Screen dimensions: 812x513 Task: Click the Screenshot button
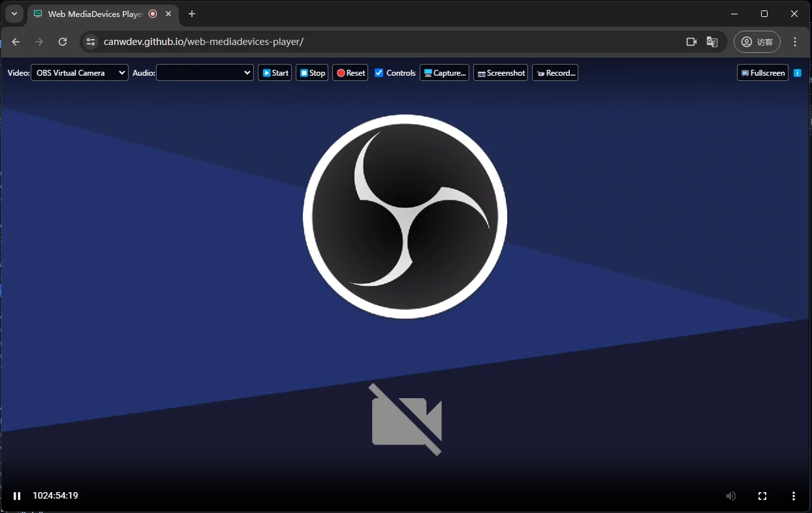coord(501,73)
